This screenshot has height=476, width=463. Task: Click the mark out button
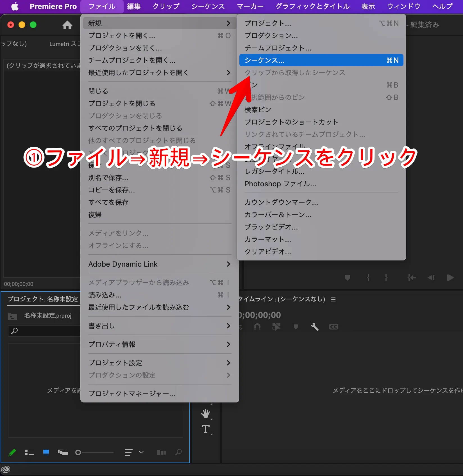pos(386,278)
